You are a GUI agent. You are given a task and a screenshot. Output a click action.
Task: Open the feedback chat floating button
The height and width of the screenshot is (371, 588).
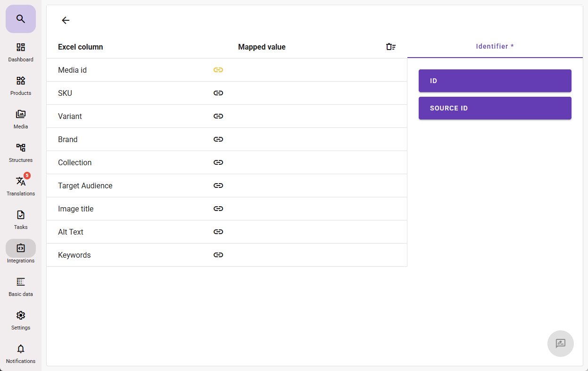[x=560, y=343]
